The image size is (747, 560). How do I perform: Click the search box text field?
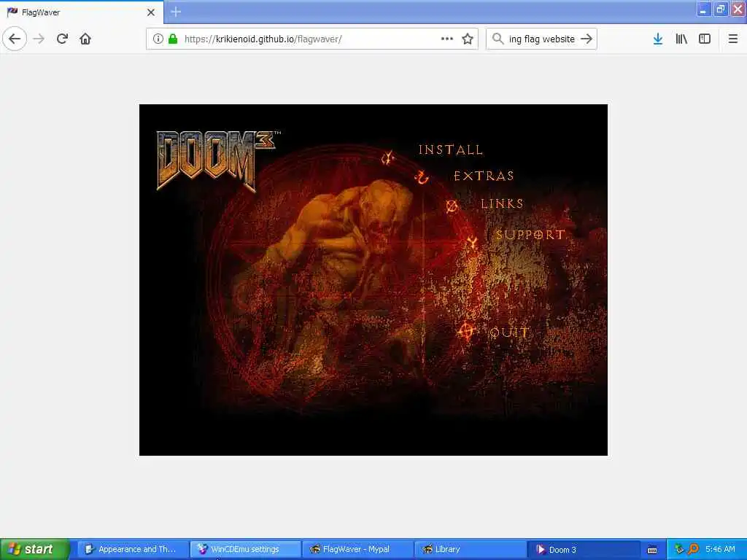(542, 39)
